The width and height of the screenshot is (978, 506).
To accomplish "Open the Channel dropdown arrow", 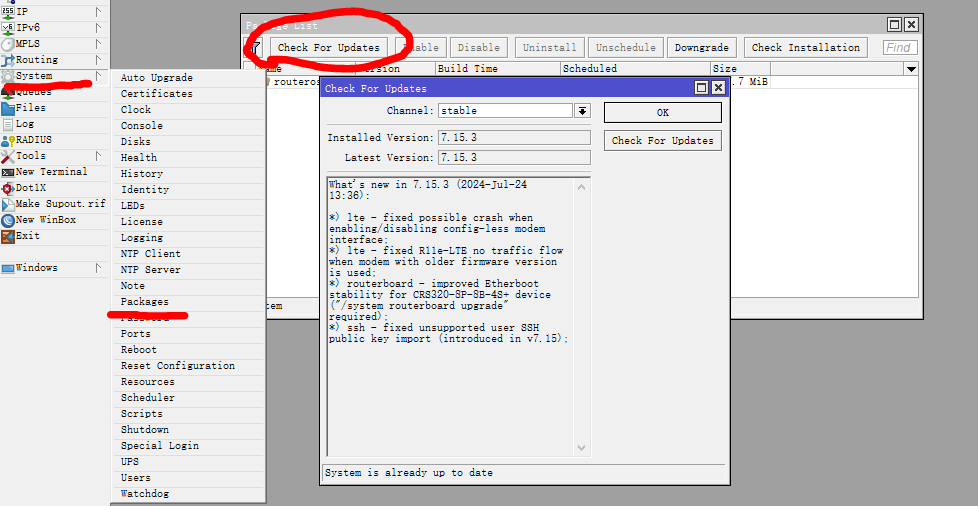I will point(582,110).
